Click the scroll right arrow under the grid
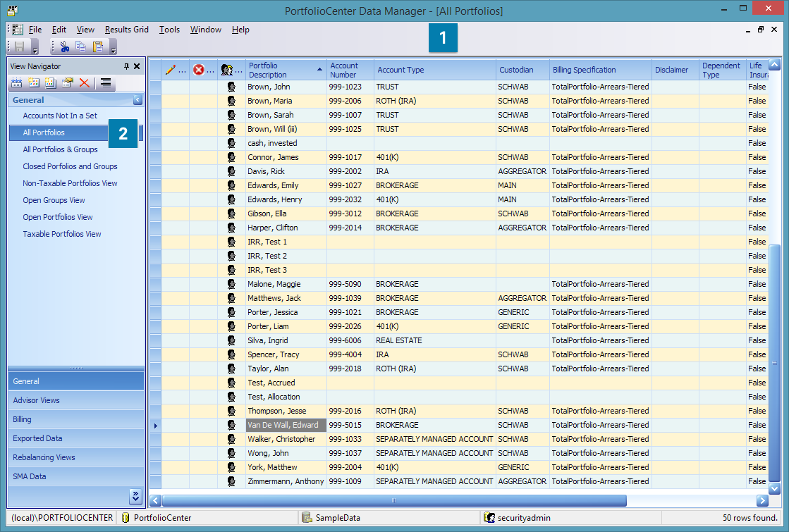 [x=762, y=500]
